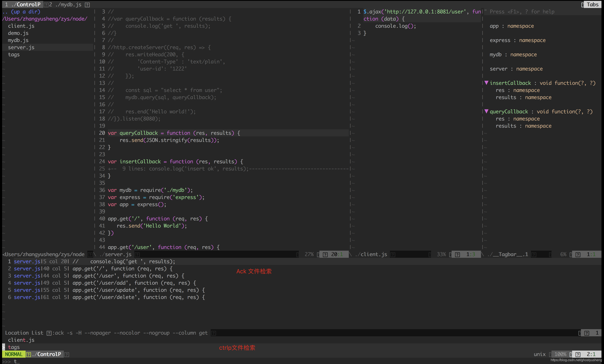The width and height of the screenshot is (604, 364).
Task: Click the ./__Tagbar__.1 statusline name
Action: pos(507,254)
